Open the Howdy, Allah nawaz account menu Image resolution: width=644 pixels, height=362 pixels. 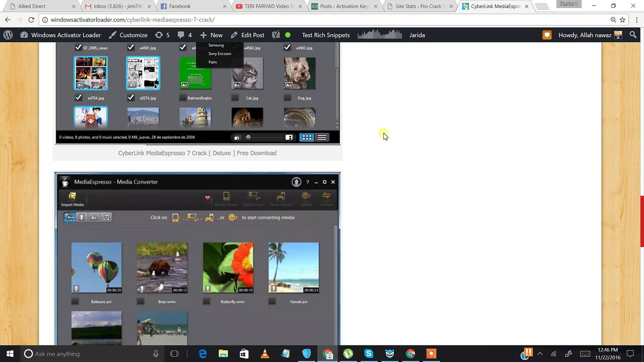590,35
